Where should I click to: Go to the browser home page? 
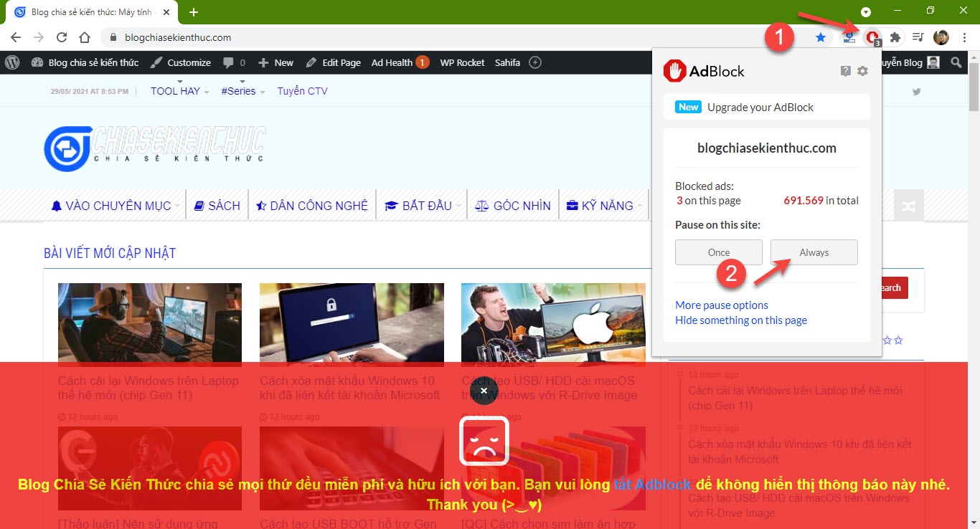click(x=85, y=37)
